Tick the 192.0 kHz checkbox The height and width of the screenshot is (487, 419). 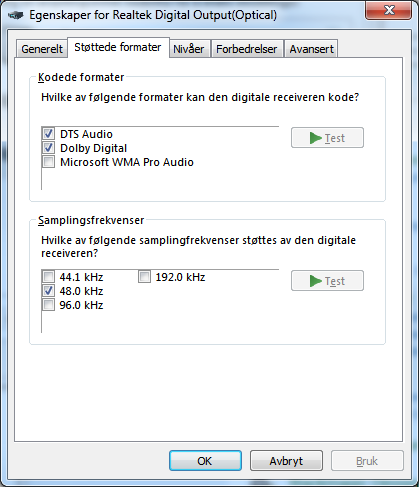tap(144, 277)
